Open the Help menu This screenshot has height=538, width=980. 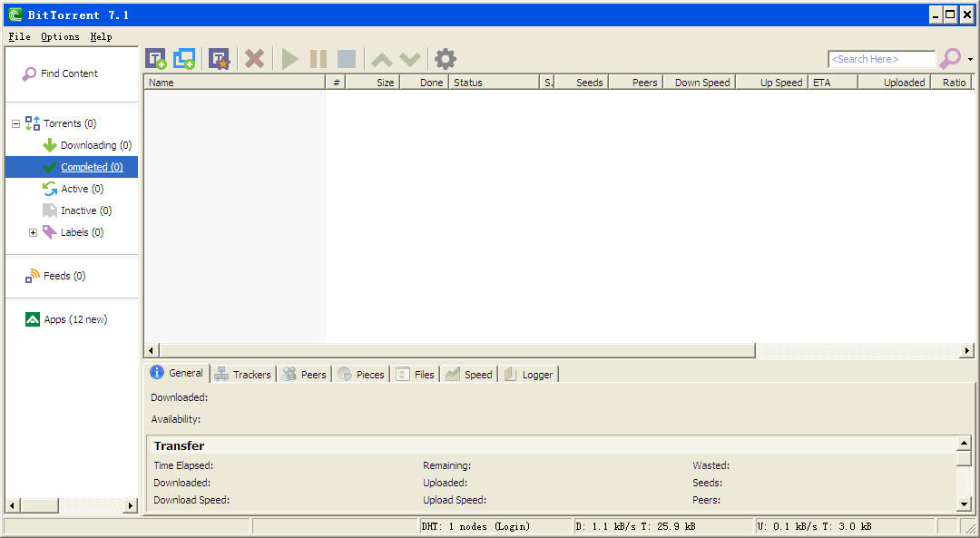pyautogui.click(x=102, y=37)
